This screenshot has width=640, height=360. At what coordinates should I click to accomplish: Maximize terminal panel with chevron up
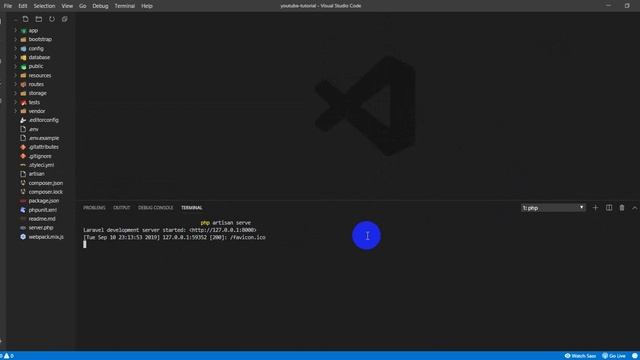coord(635,208)
